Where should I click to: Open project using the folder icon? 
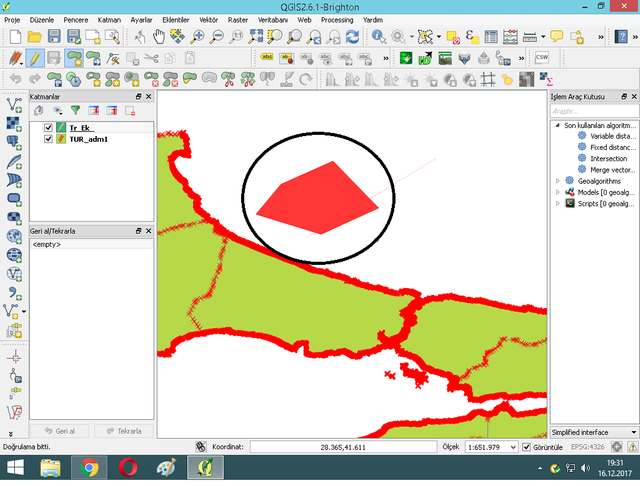click(34, 37)
